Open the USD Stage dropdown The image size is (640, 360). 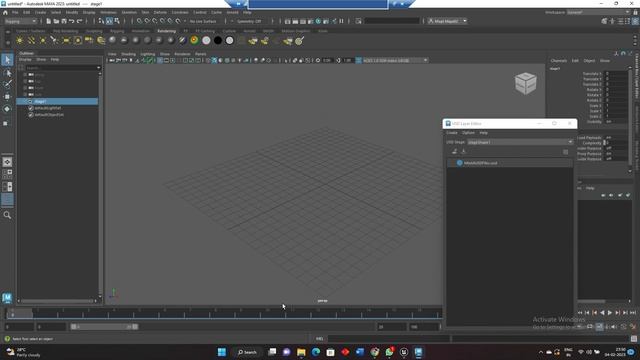click(x=520, y=142)
